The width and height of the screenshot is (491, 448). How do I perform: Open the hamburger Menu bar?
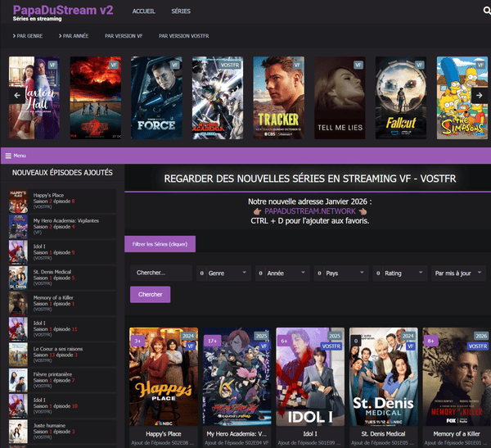16,155
